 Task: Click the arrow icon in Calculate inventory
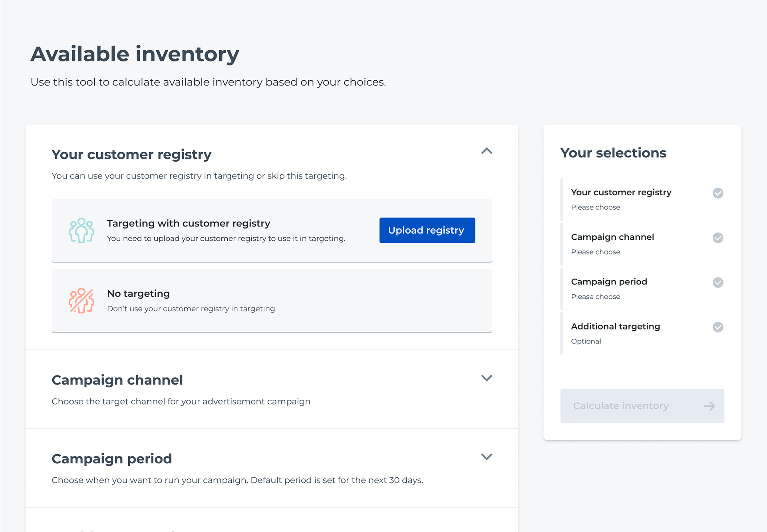point(709,406)
